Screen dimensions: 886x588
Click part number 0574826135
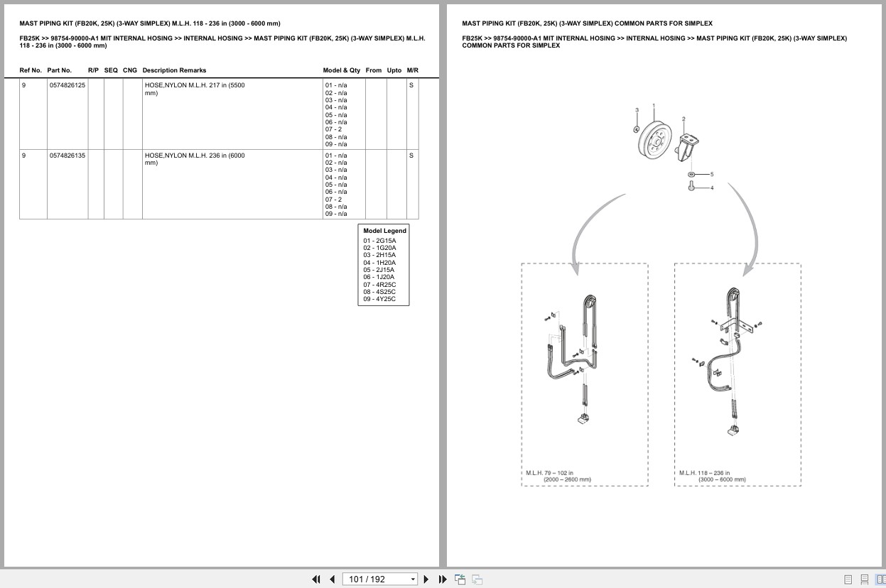click(x=67, y=155)
